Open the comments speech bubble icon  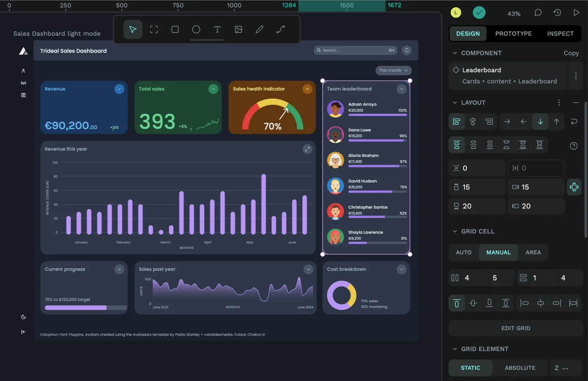[538, 13]
